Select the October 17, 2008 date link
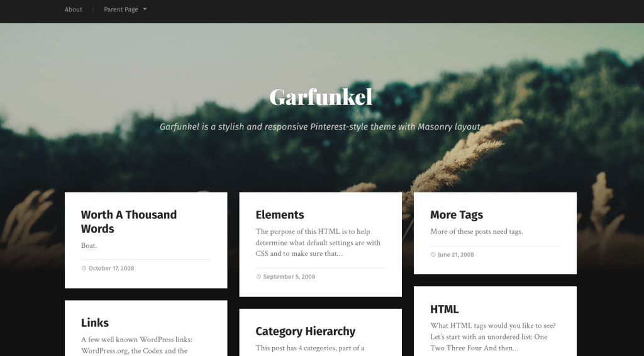Screen dimensions: 644x356 (111, 268)
